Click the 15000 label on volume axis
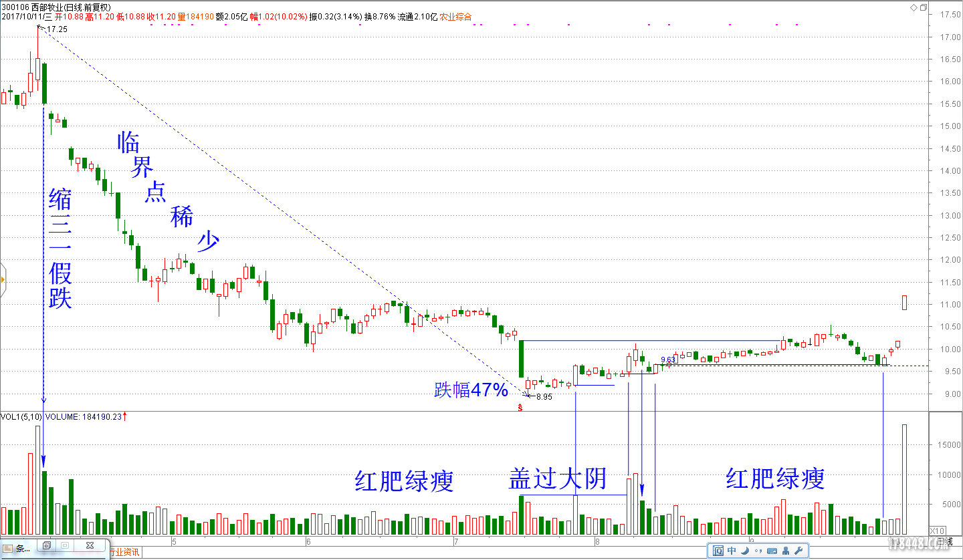 click(950, 445)
